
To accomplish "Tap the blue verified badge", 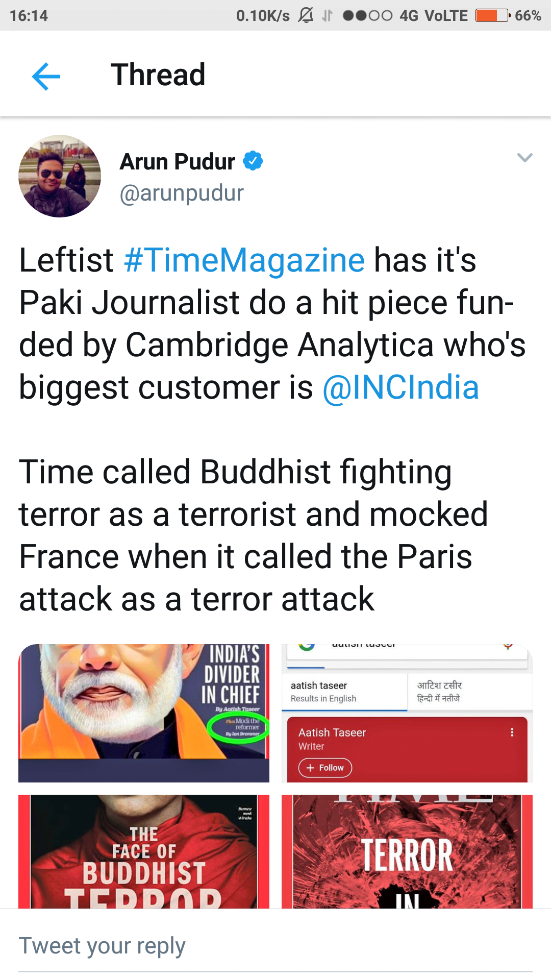I will (x=253, y=161).
